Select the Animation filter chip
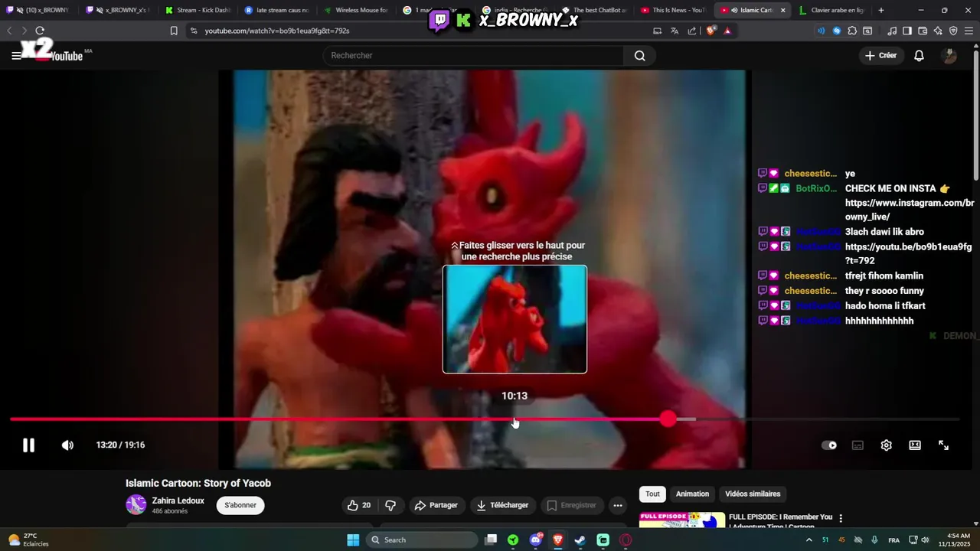 click(692, 494)
